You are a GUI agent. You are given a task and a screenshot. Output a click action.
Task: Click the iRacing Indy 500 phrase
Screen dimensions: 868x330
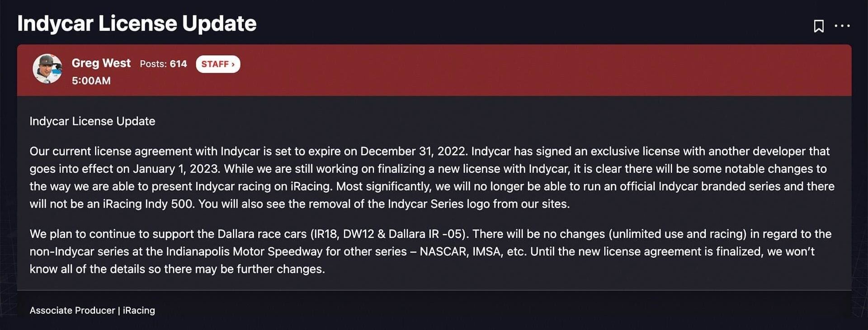tap(148, 204)
